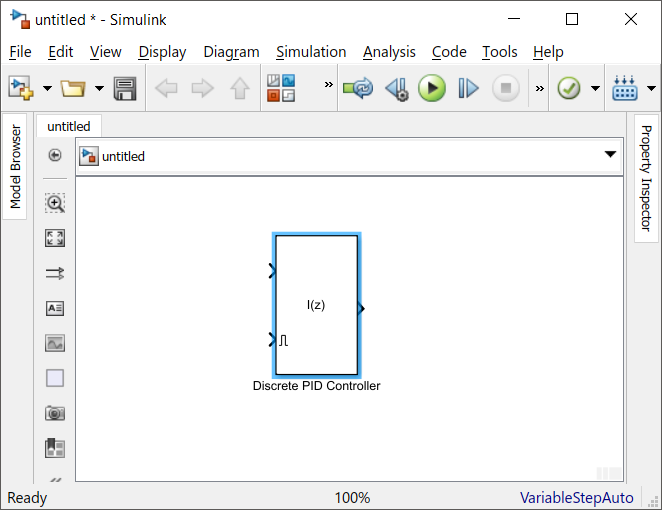Expand the Model Browser side panel
This screenshot has height=510, width=662.
(x=15, y=166)
